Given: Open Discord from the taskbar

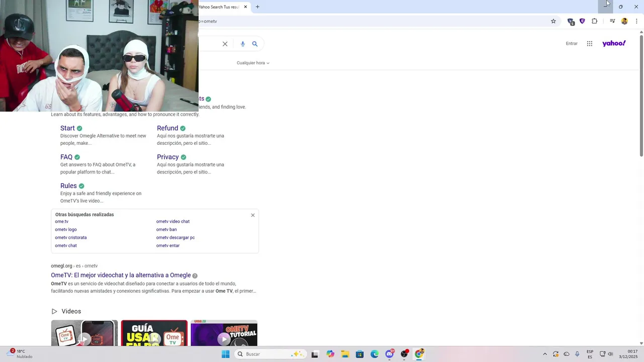Looking at the screenshot, I should 389,354.
